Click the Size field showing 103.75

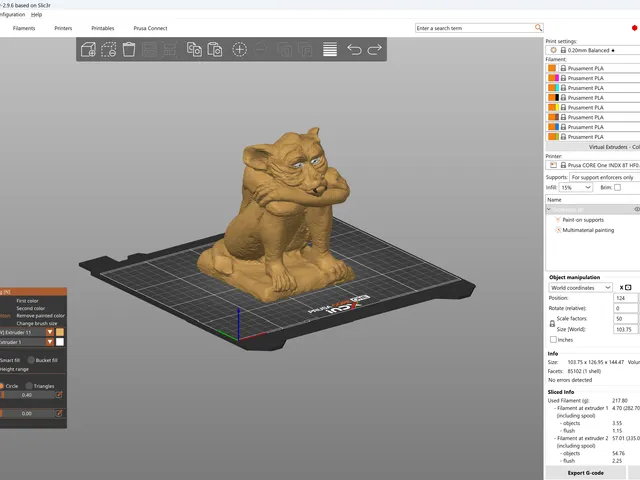(625, 329)
